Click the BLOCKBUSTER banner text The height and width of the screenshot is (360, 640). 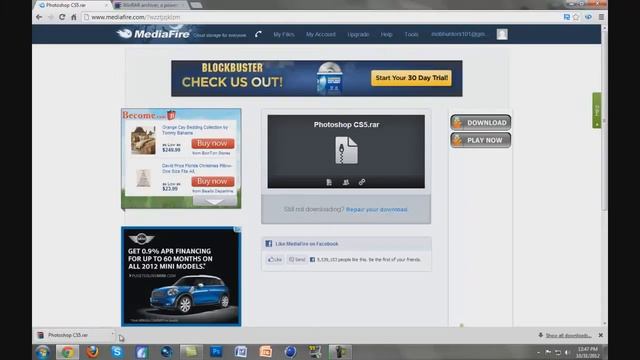232,67
